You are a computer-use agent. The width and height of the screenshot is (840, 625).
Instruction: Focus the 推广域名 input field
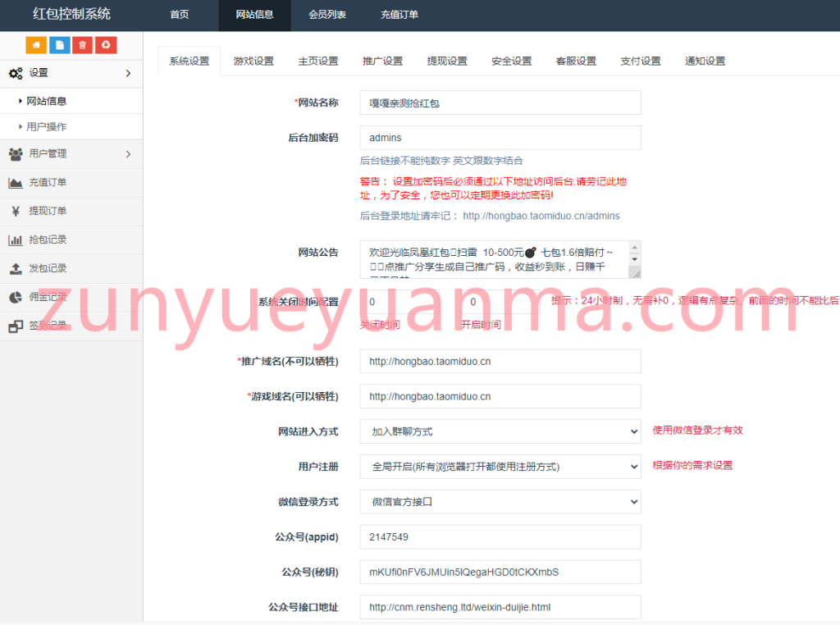[x=500, y=362]
